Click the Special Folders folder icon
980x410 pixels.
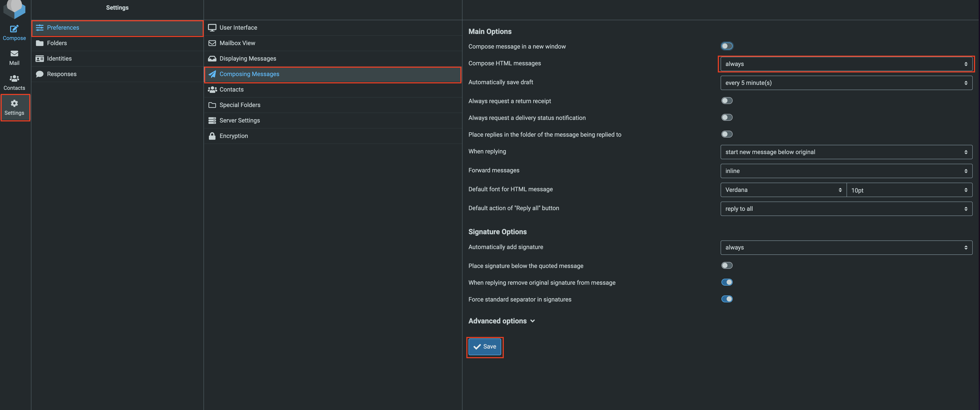[x=212, y=105]
